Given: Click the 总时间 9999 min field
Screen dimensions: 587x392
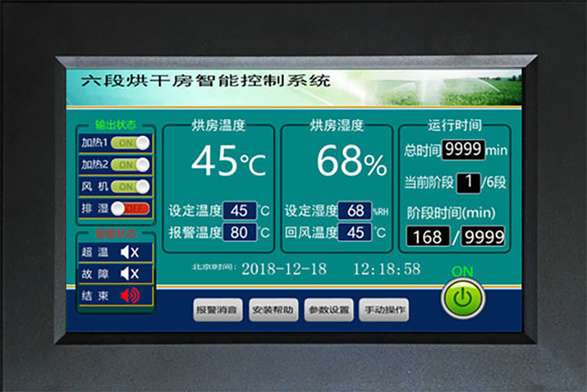Looking at the screenshot, I should [x=463, y=149].
